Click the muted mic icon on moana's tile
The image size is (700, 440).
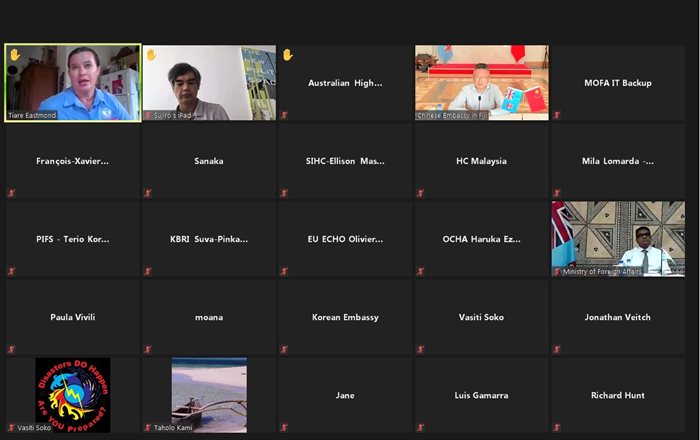(148, 349)
